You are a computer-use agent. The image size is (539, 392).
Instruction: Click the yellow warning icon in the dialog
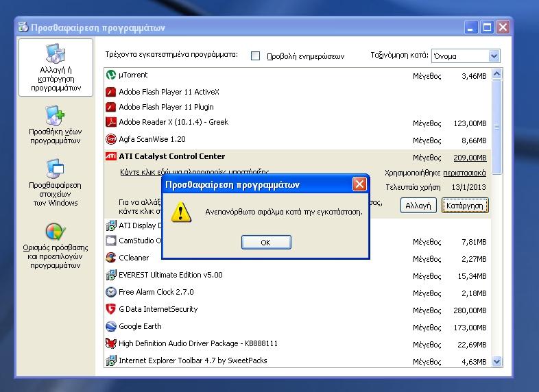click(181, 212)
